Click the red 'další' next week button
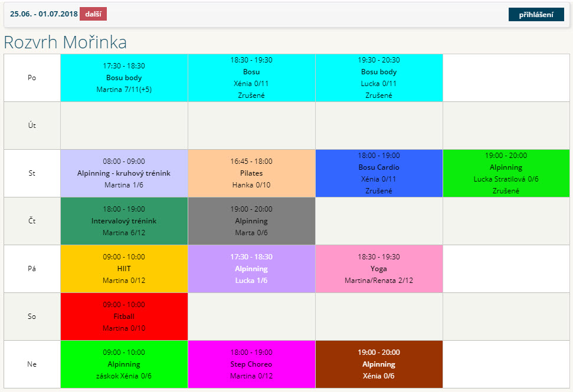This screenshot has height=392, width=573. point(93,14)
